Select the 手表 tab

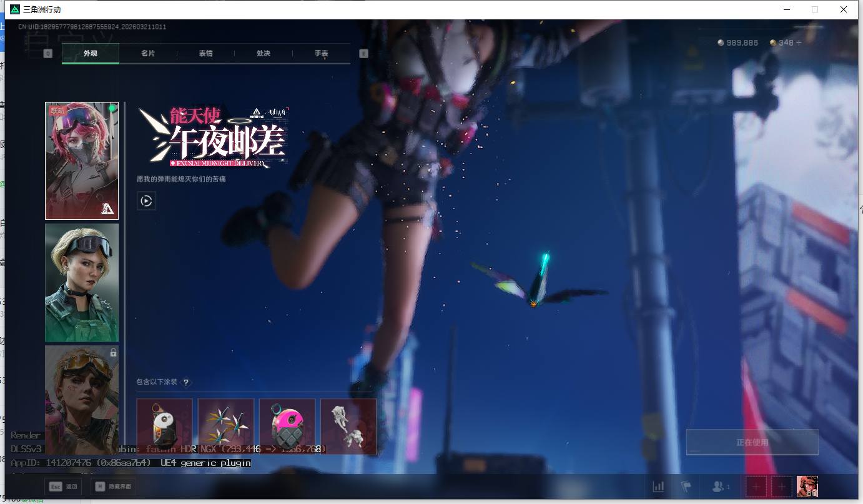click(321, 54)
